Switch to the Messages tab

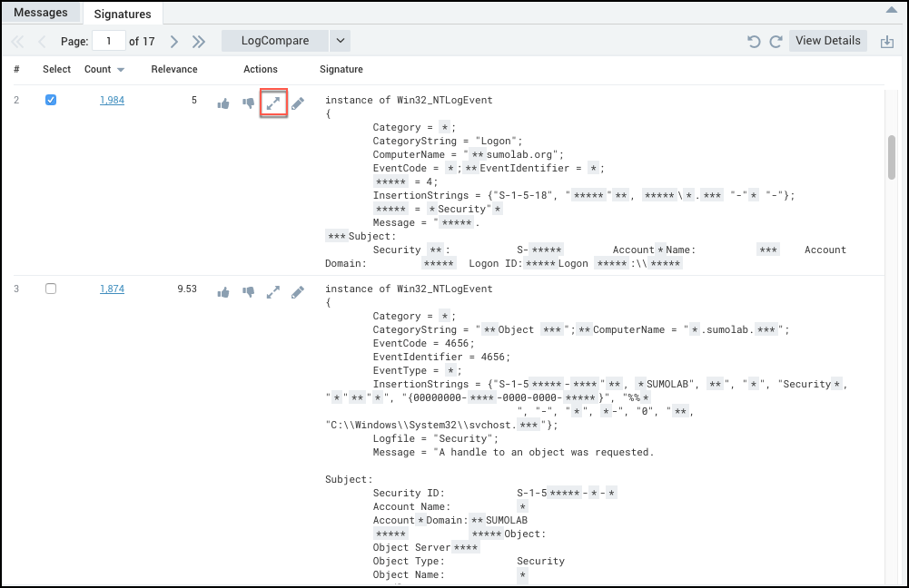tap(41, 13)
